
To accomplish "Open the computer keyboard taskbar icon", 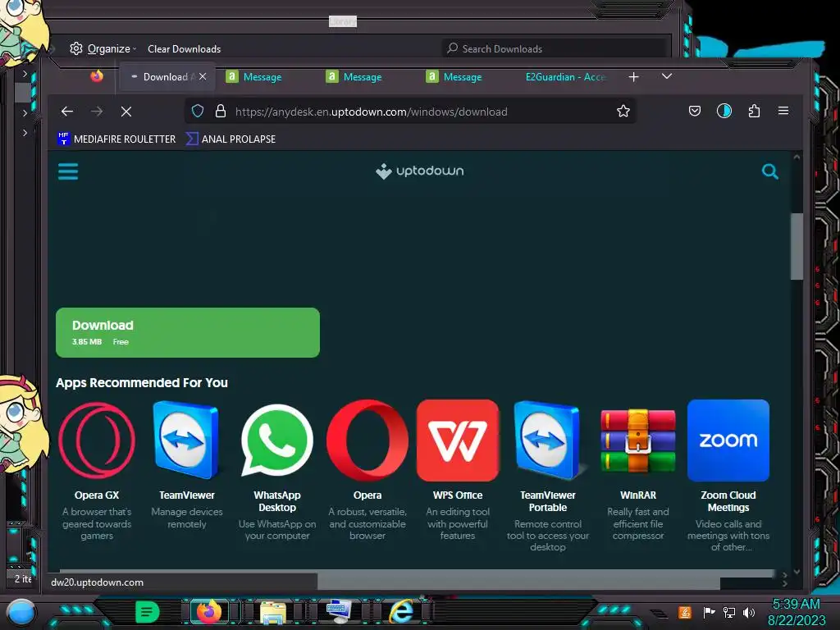I will 339,611.
